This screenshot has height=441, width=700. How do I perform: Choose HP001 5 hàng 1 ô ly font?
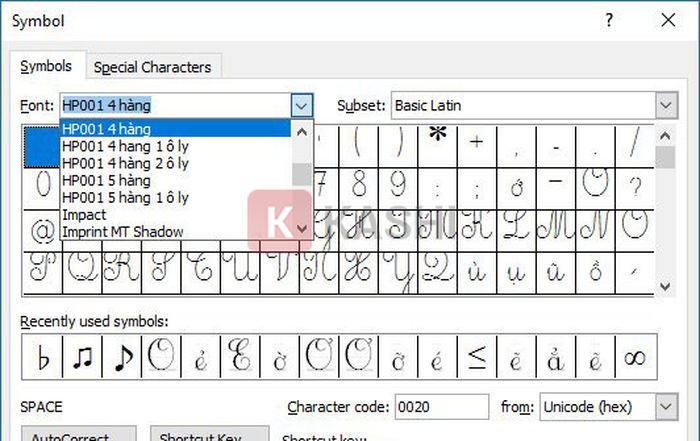[175, 197]
